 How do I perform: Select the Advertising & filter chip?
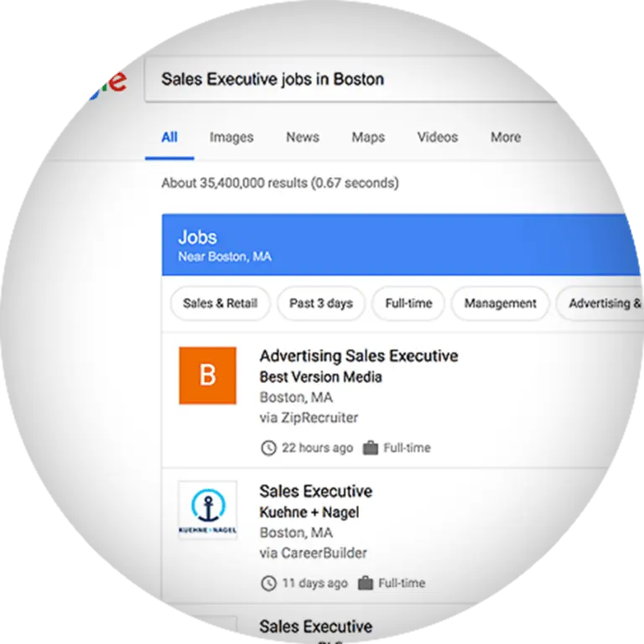(x=600, y=304)
